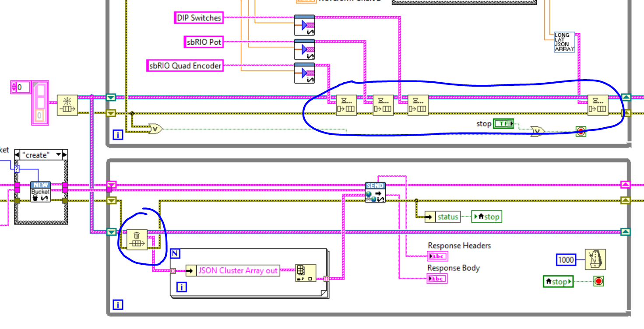Click the LONG LAT JSON ARRAY constant
Image resolution: width=644 pixels, height=329 pixels.
click(x=564, y=42)
